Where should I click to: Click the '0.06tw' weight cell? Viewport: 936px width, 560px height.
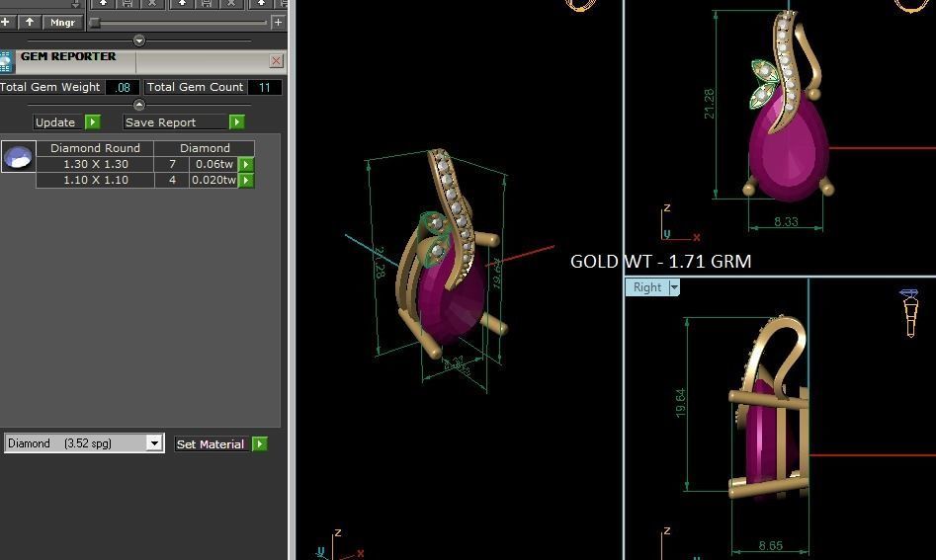[x=214, y=164]
